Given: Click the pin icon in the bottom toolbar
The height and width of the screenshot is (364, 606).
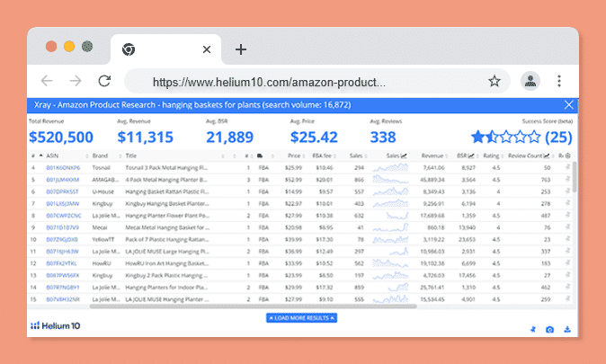Looking at the screenshot, I should 533,329.
